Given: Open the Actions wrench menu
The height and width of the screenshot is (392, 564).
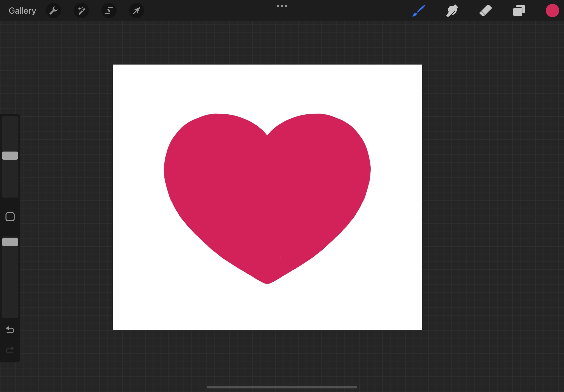Looking at the screenshot, I should [x=53, y=11].
